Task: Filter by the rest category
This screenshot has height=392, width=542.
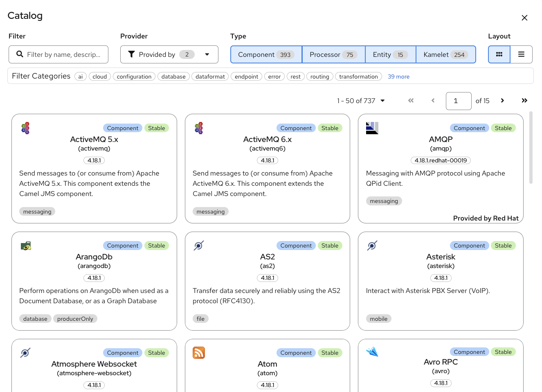Action: pyautogui.click(x=296, y=77)
